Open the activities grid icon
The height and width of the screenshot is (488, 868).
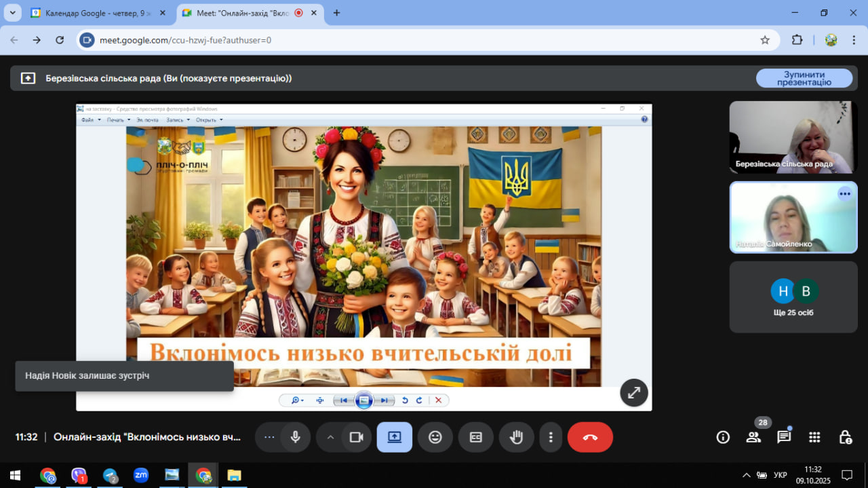(x=814, y=437)
